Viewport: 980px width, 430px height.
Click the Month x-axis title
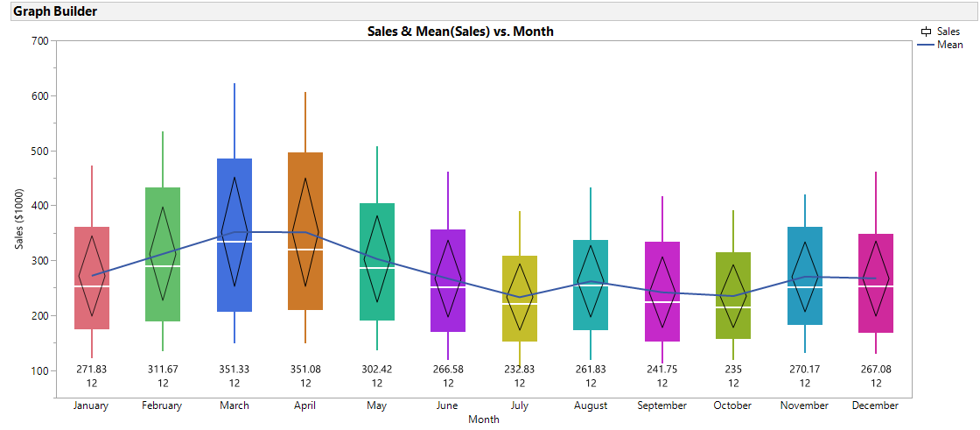(x=484, y=419)
